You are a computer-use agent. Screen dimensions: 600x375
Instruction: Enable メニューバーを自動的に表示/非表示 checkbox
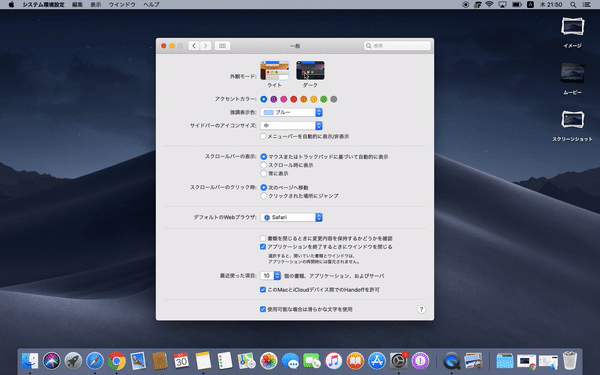pos(263,136)
